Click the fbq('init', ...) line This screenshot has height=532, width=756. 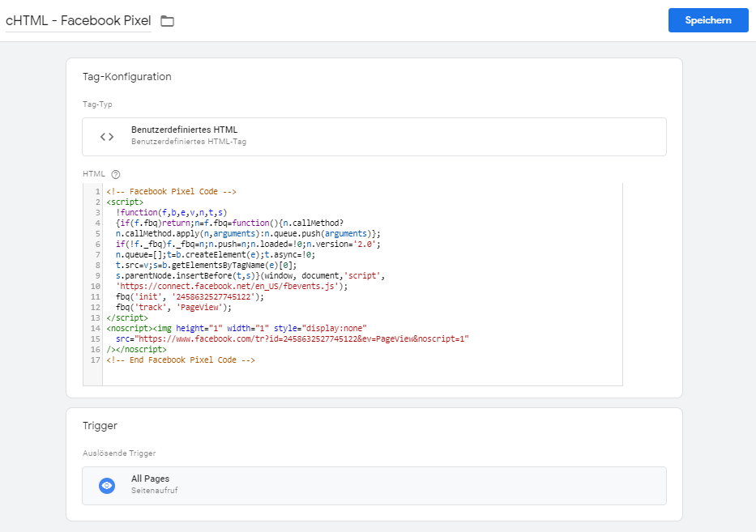coord(190,297)
